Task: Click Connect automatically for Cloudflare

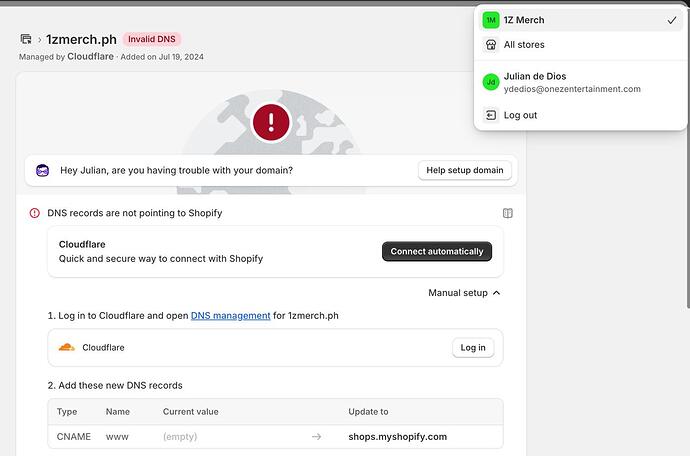Action: pyautogui.click(x=437, y=251)
